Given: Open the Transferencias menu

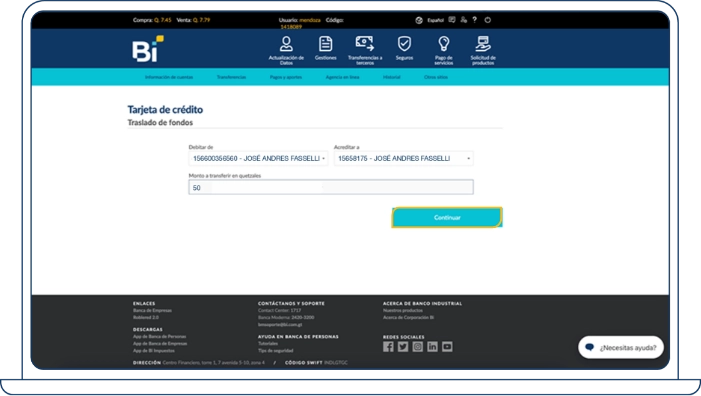Looking at the screenshot, I should (232, 77).
